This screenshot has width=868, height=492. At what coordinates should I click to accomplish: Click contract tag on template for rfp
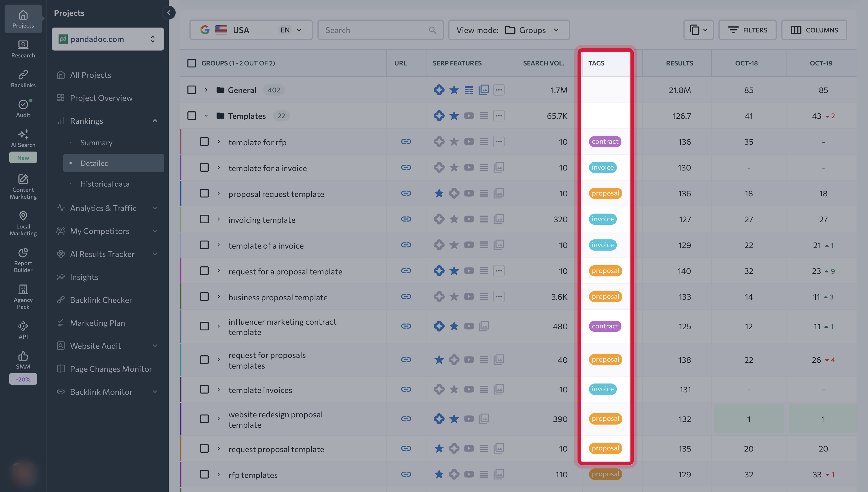[x=605, y=142]
